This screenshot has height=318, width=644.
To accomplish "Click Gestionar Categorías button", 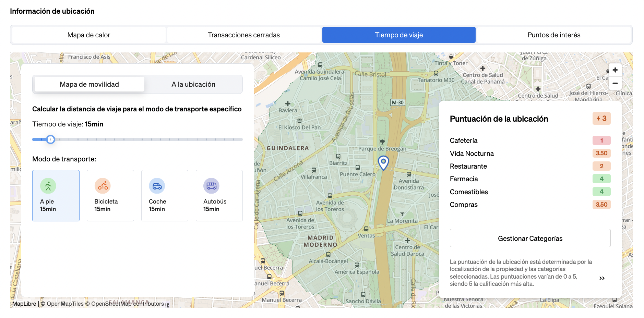I will click(x=530, y=238).
